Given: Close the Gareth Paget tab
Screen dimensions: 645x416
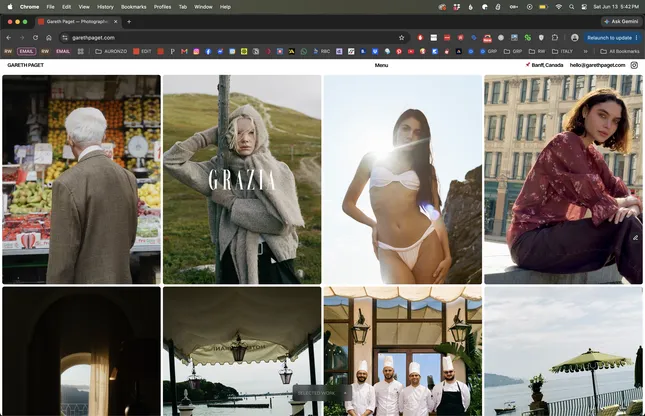Looking at the screenshot, I should (x=116, y=22).
